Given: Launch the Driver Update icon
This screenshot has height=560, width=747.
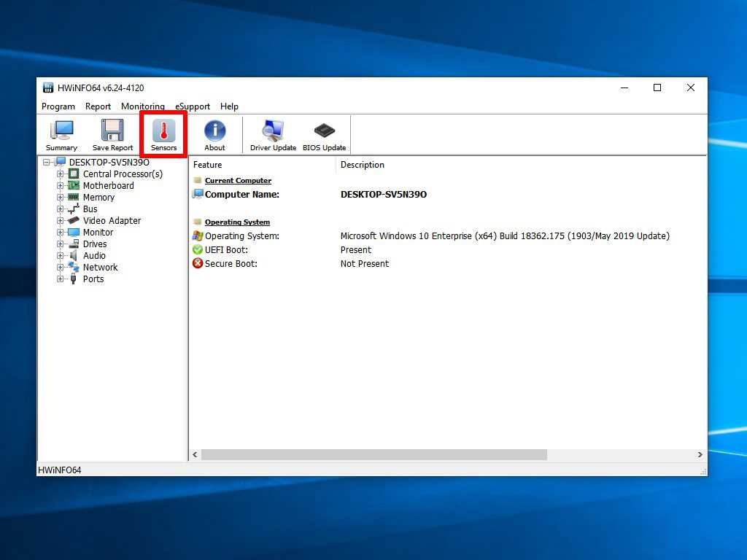Looking at the screenshot, I should (273, 135).
